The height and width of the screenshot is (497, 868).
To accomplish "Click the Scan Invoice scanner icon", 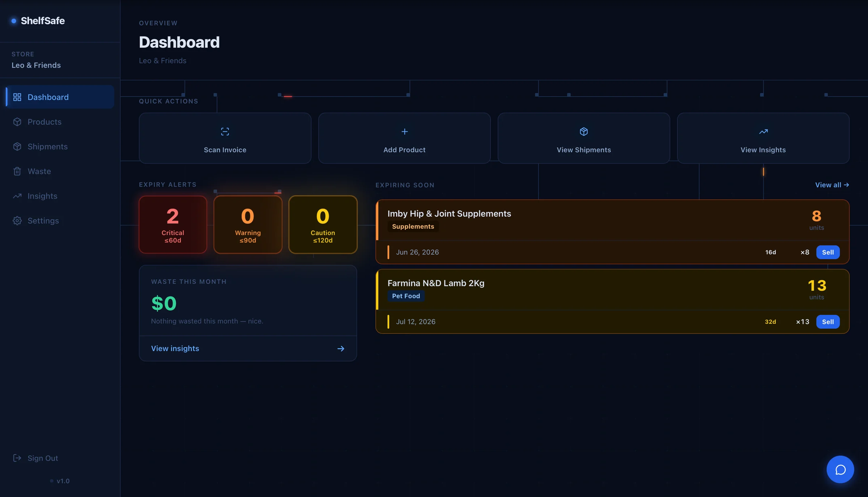I will point(225,132).
